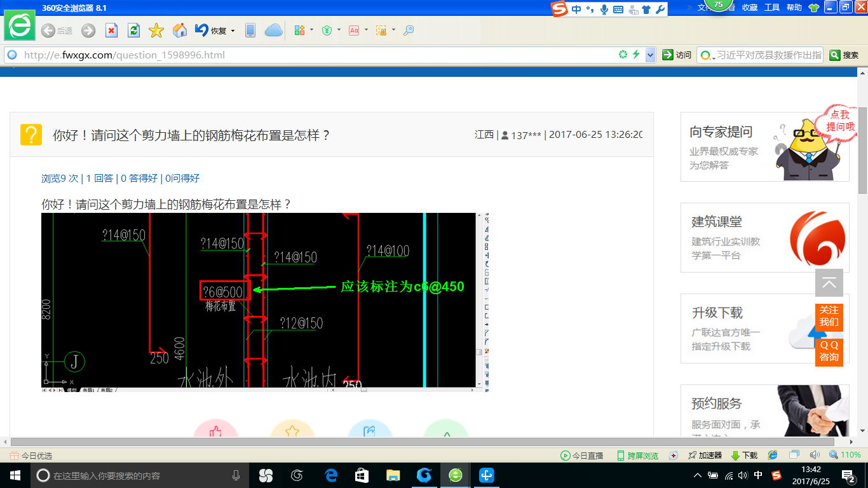This screenshot has height=488, width=868.
Task: Click the 跨屏浏览 status bar item
Action: [638, 456]
